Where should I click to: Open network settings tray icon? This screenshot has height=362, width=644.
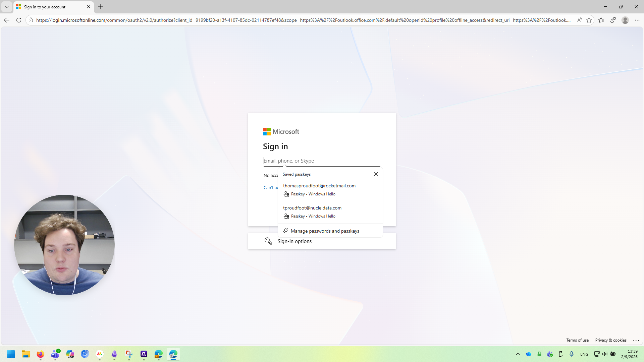click(x=597, y=354)
